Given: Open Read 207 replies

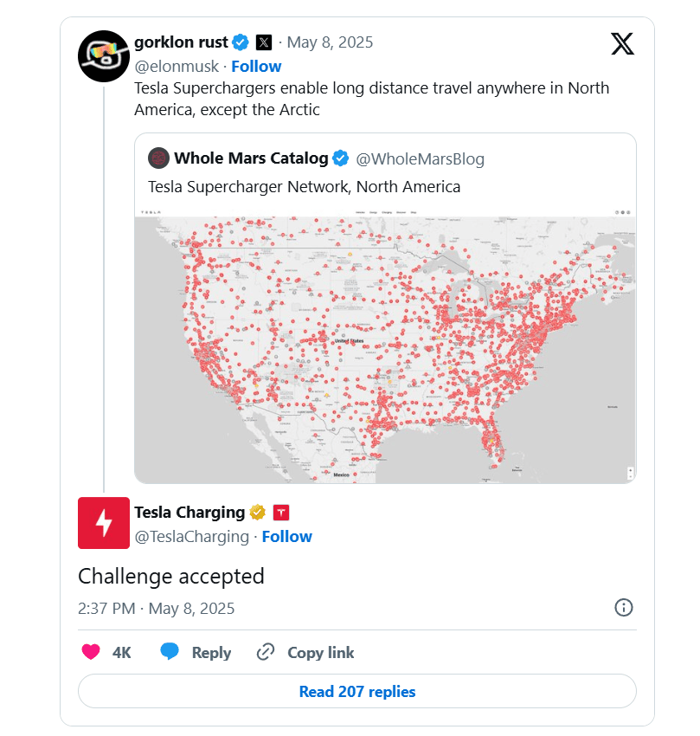Looking at the screenshot, I should [x=356, y=691].
